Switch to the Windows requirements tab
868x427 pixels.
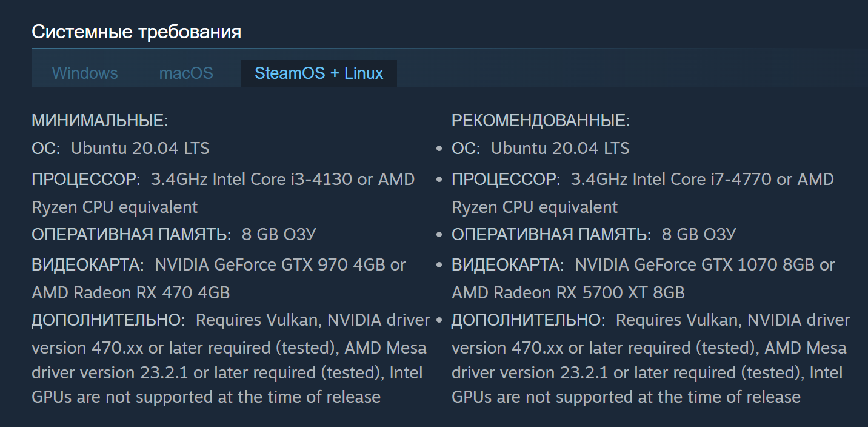pyautogui.click(x=85, y=73)
